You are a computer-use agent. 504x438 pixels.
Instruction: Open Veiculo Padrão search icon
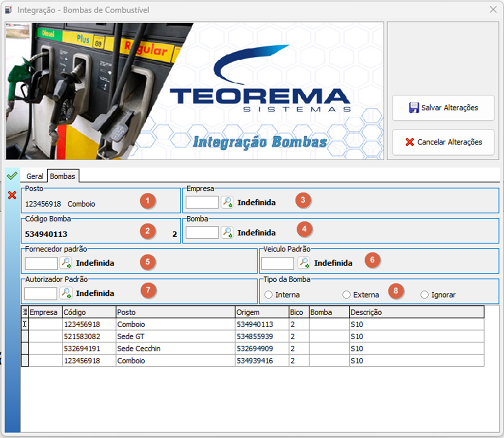(x=304, y=263)
